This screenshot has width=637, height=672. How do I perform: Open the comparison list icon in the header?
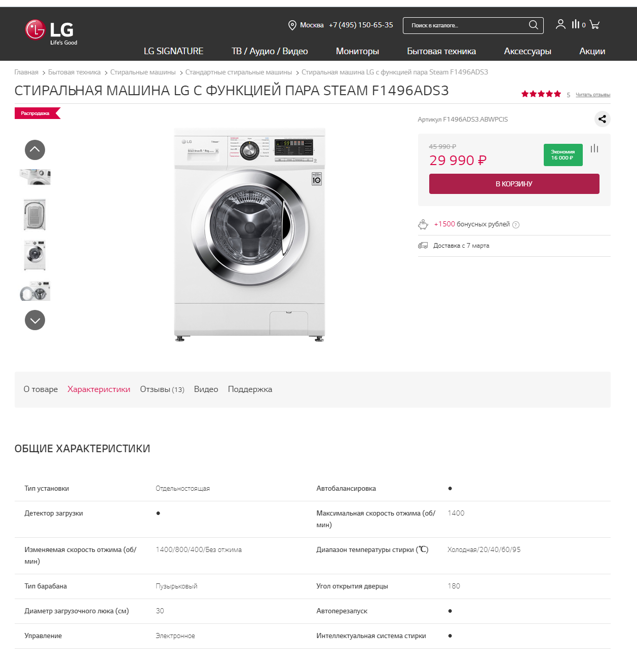576,24
